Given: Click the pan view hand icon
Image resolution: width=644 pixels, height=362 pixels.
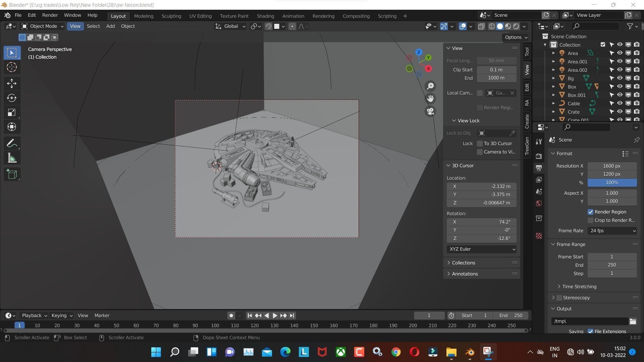Looking at the screenshot, I should pyautogui.click(x=430, y=99).
